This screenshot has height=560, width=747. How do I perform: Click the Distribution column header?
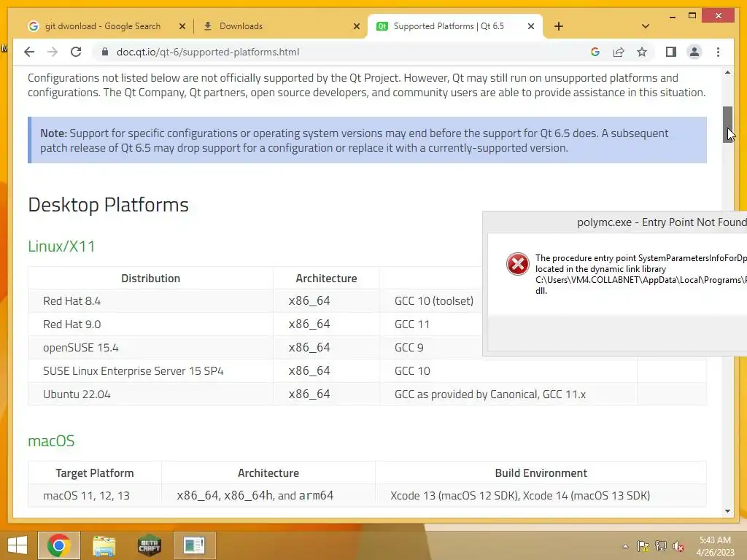tap(150, 278)
